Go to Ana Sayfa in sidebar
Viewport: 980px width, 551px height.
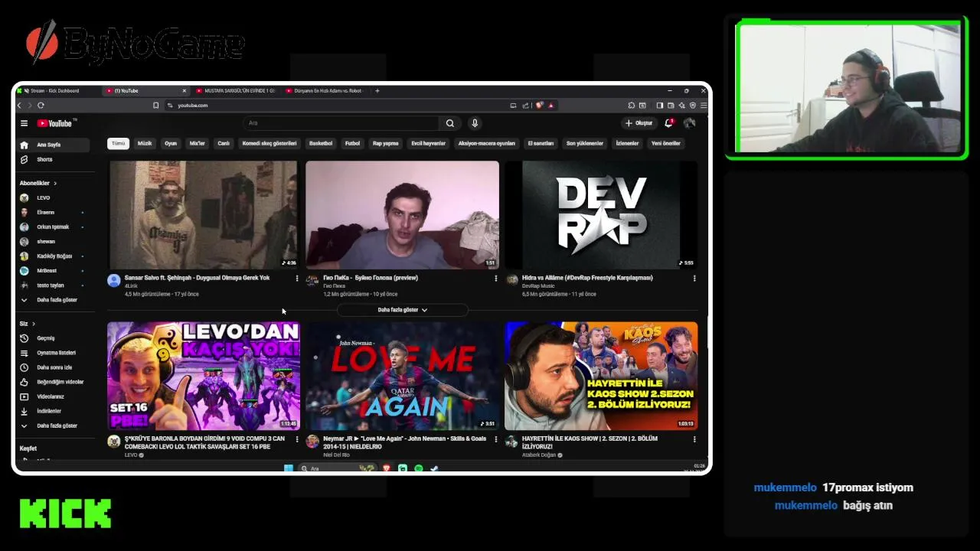click(54, 145)
